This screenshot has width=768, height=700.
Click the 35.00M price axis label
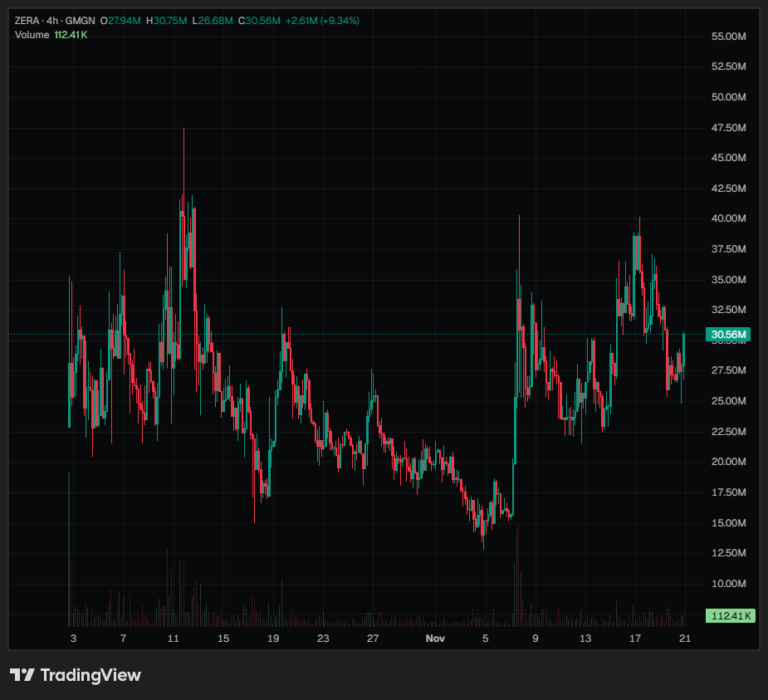click(728, 280)
